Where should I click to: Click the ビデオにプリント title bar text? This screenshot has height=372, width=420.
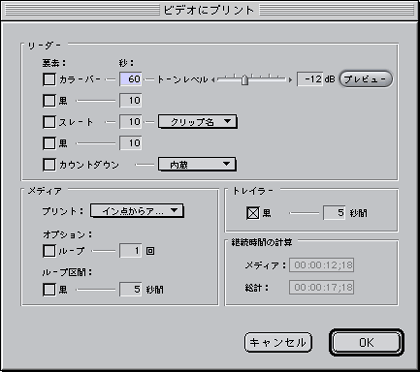209,10
